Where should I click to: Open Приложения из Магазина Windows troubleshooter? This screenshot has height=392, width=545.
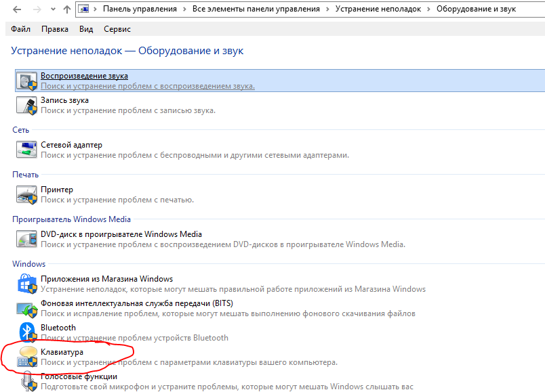[x=106, y=279]
